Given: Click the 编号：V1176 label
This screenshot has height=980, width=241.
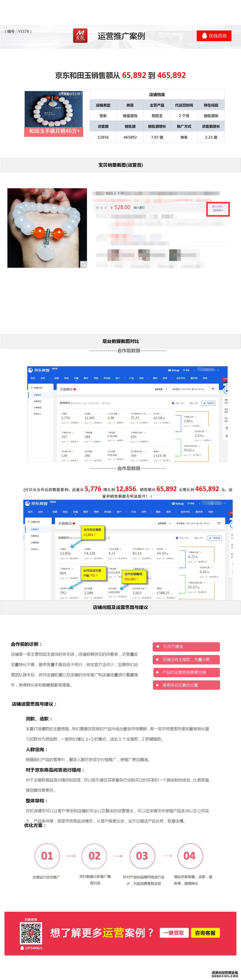Looking at the screenshot, I should 18,31.
